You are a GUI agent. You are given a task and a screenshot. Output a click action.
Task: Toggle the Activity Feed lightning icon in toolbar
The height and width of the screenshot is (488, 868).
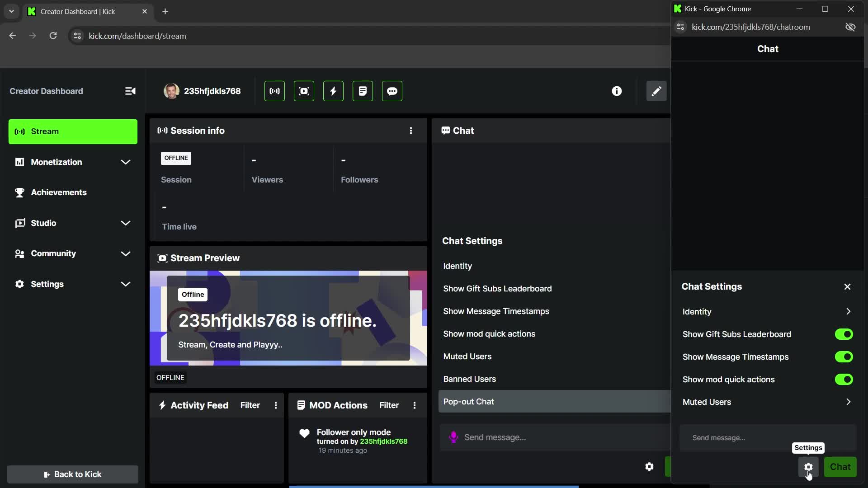tap(333, 91)
